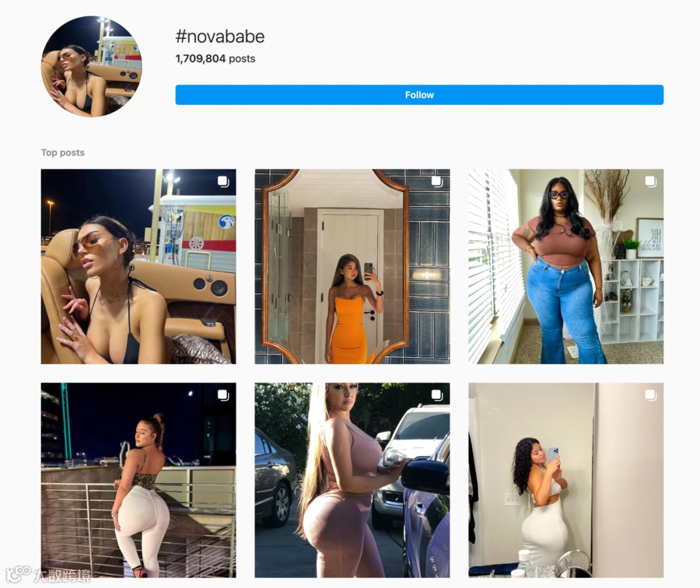
Task: Click the carousel icon on the pink outfit post
Action: [437, 395]
